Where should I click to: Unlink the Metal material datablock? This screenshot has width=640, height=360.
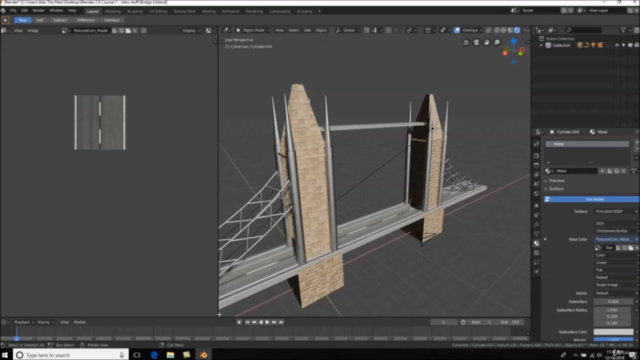pos(623,171)
